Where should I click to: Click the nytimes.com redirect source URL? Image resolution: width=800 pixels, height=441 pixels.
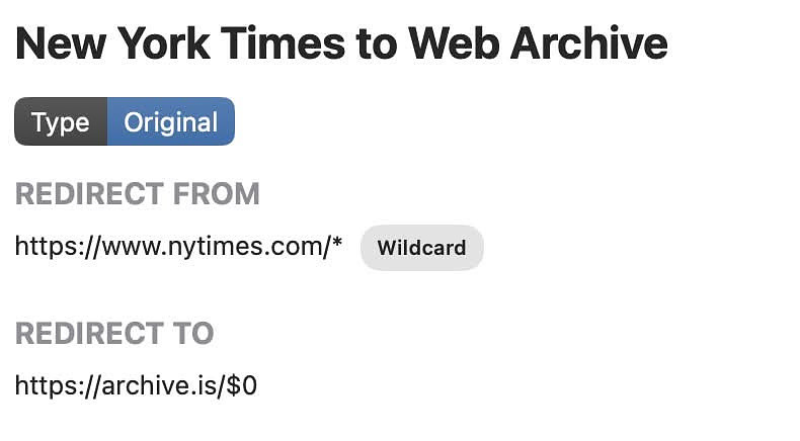tap(179, 247)
